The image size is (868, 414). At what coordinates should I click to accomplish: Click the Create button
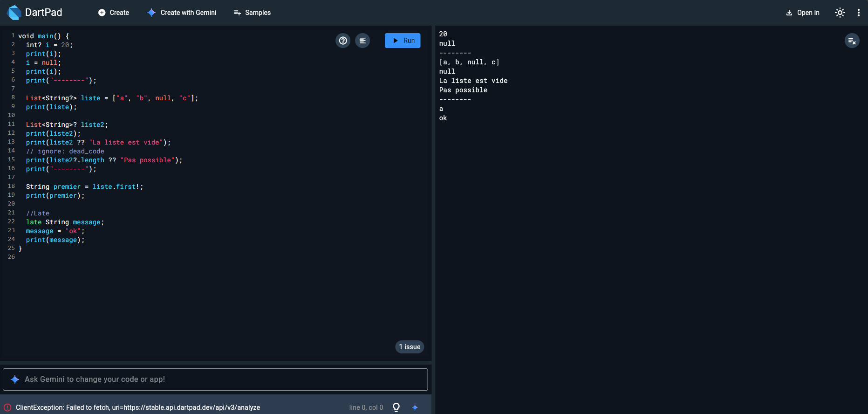pyautogui.click(x=114, y=13)
